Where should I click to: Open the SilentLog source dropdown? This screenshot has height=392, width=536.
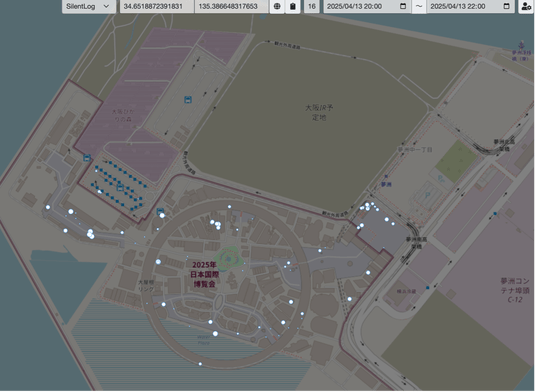pyautogui.click(x=89, y=6)
